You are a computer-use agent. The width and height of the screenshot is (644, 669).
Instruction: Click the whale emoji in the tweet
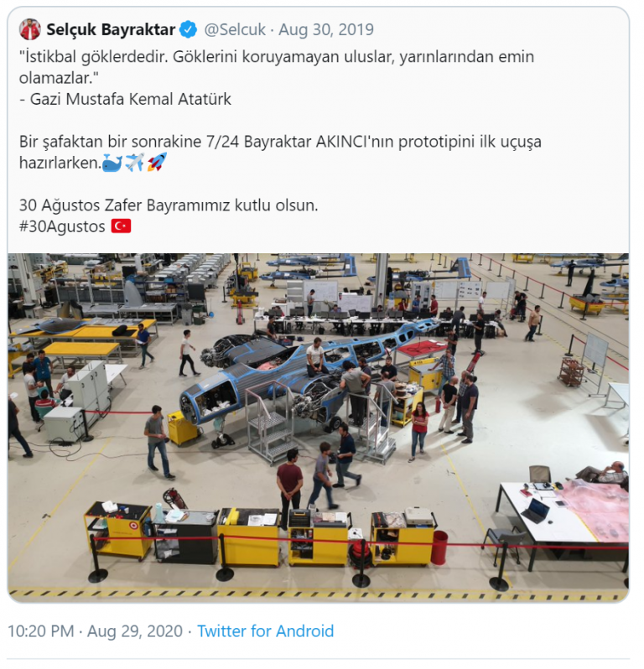[112, 163]
